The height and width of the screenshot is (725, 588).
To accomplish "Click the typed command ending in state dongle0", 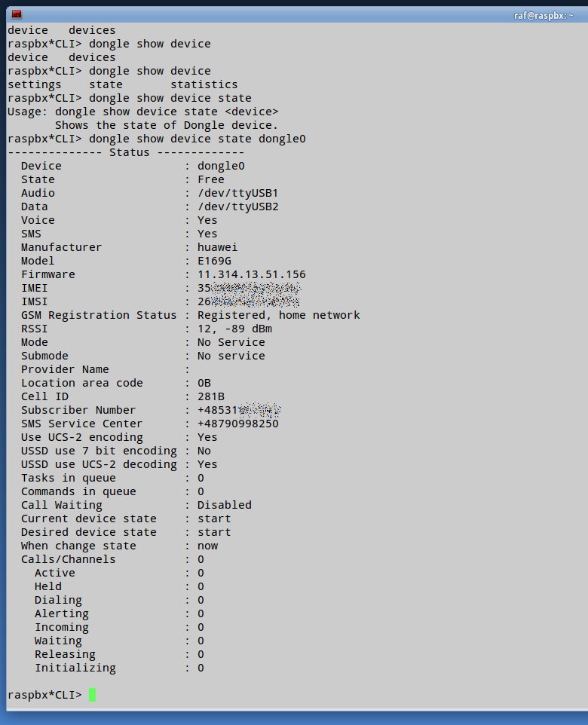I will point(198,139).
